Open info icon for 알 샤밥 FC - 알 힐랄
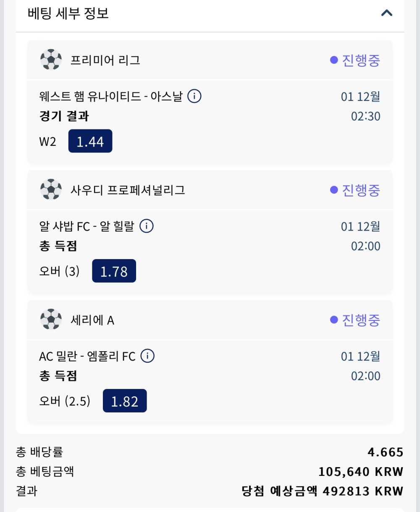The height and width of the screenshot is (512, 420). point(146,226)
